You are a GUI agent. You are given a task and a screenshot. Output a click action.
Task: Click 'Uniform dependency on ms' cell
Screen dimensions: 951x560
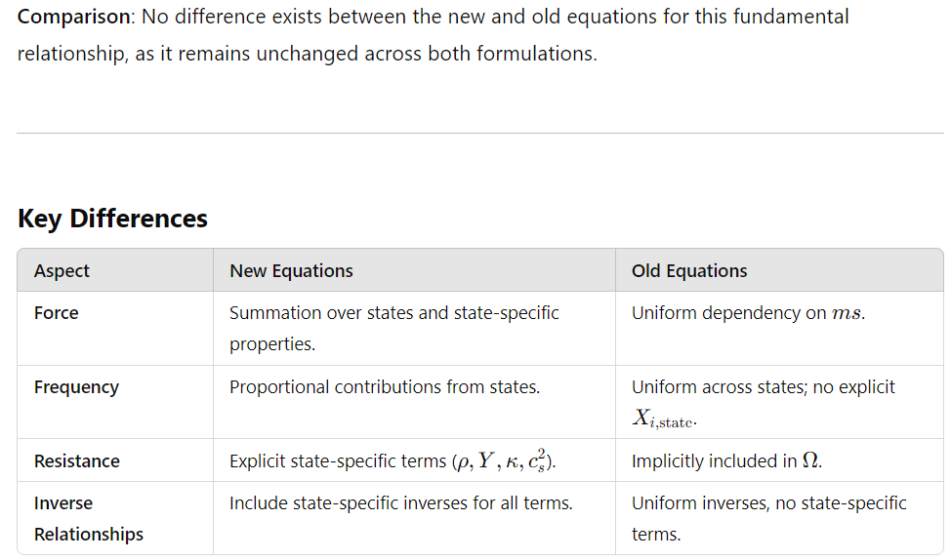point(749,313)
